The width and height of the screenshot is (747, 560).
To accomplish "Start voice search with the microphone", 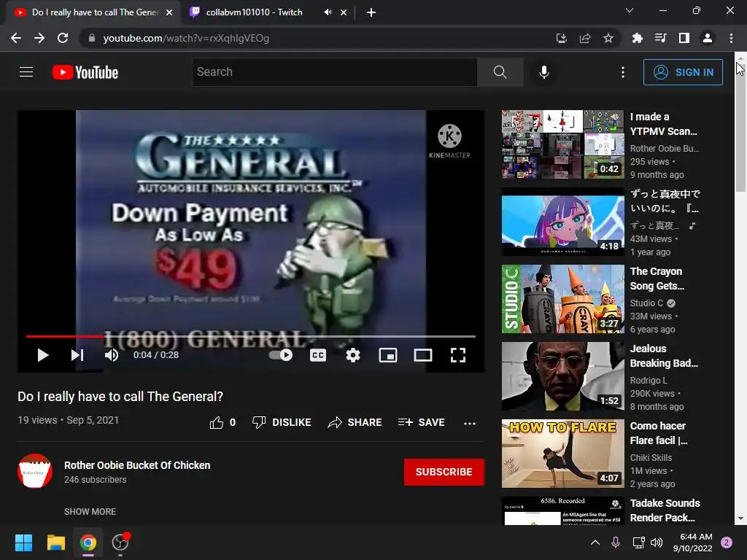I will click(x=543, y=72).
